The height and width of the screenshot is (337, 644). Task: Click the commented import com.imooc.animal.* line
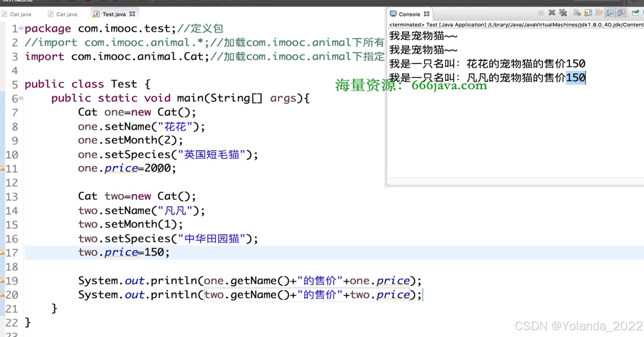coord(204,43)
